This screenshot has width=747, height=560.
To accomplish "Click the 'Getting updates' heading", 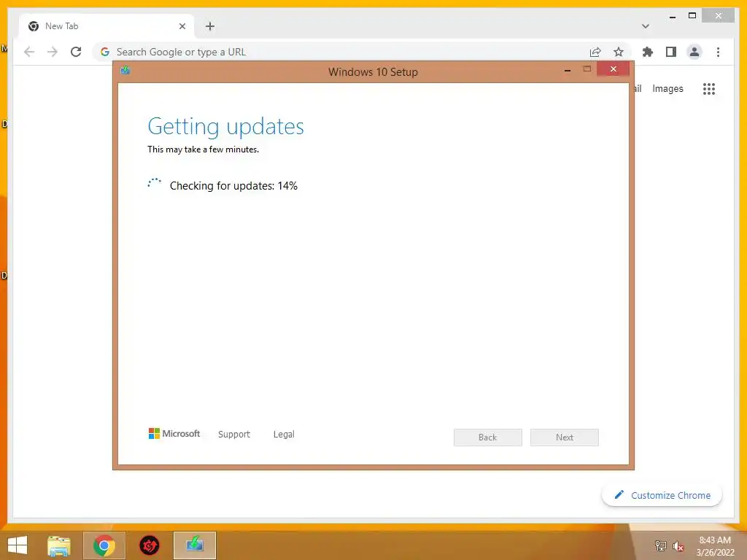I will click(225, 127).
